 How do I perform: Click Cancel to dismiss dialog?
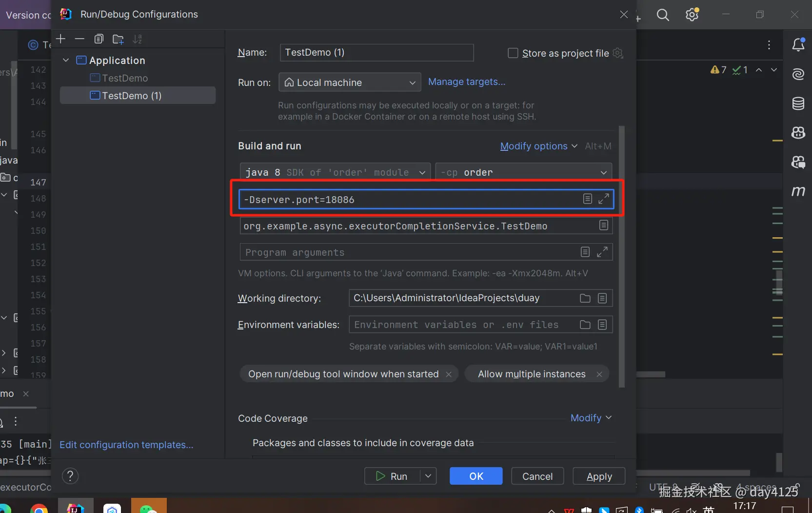(537, 476)
